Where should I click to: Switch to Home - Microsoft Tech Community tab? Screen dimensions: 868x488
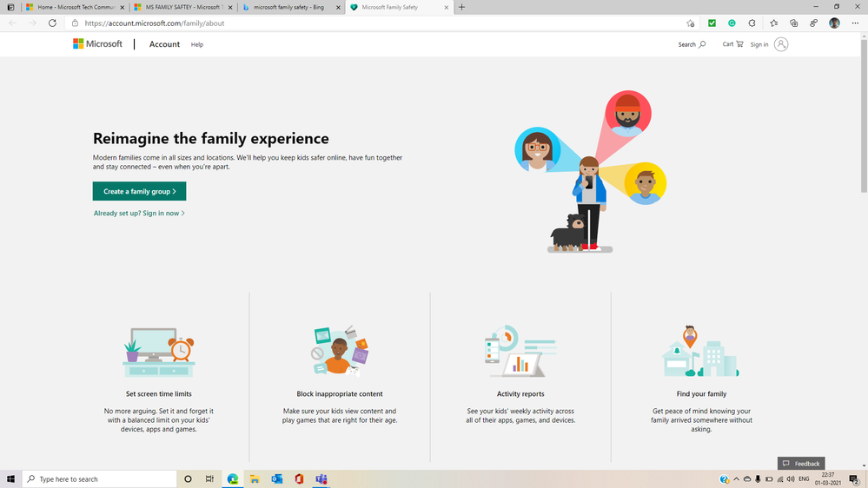(x=76, y=7)
